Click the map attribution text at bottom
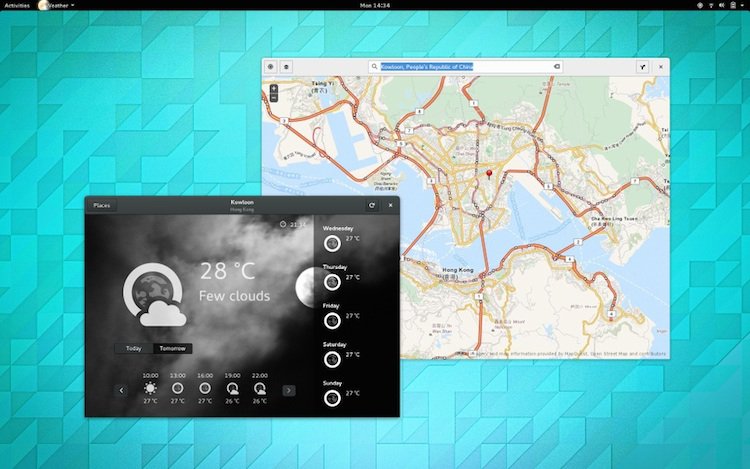 tap(568, 354)
